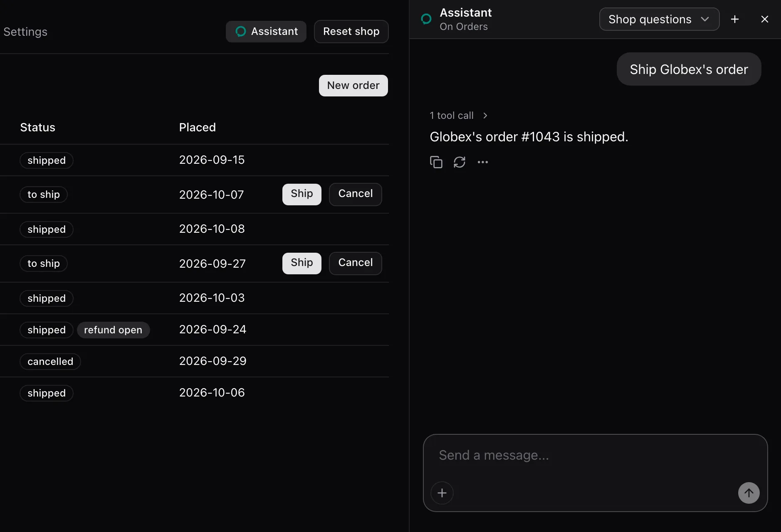Click the Placed column header
Screen dimensions: 781x532
click(198, 127)
